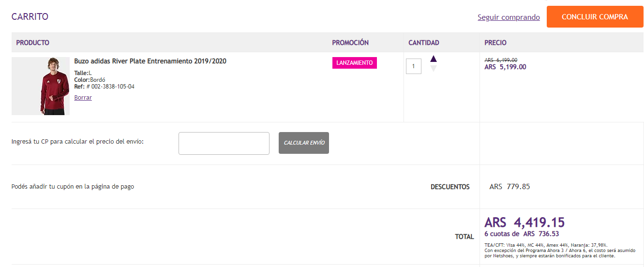644x267 pixels.
Task: Increase quantity with the up arrow
Action: point(434,59)
